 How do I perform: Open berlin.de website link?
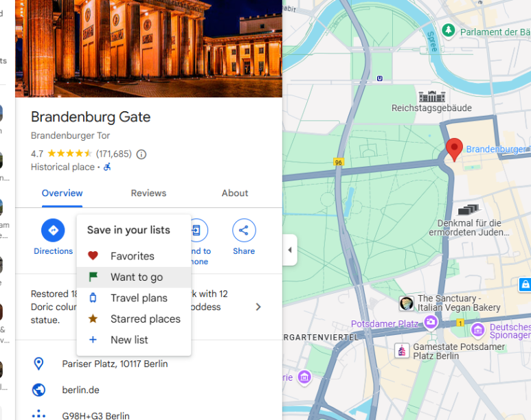[80, 390]
